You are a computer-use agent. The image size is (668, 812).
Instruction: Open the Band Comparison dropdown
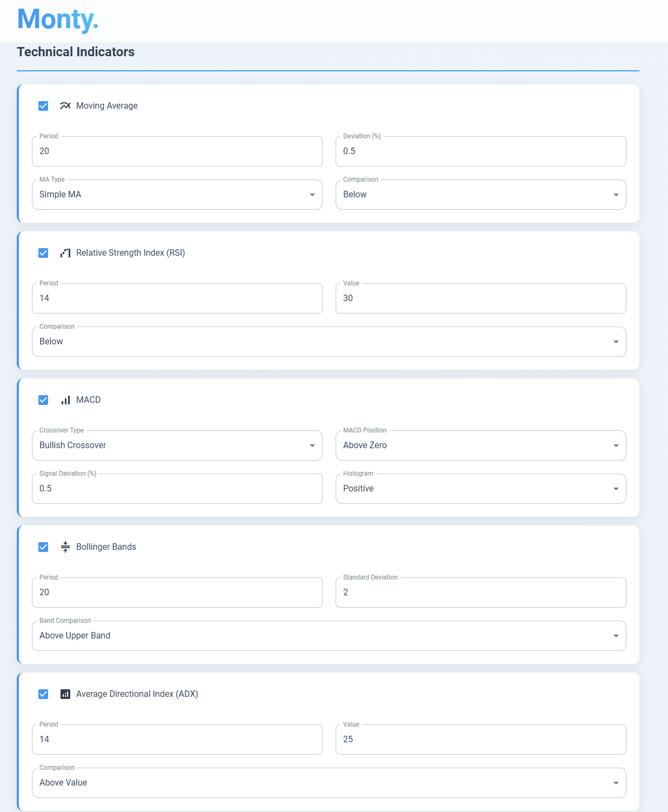point(329,636)
